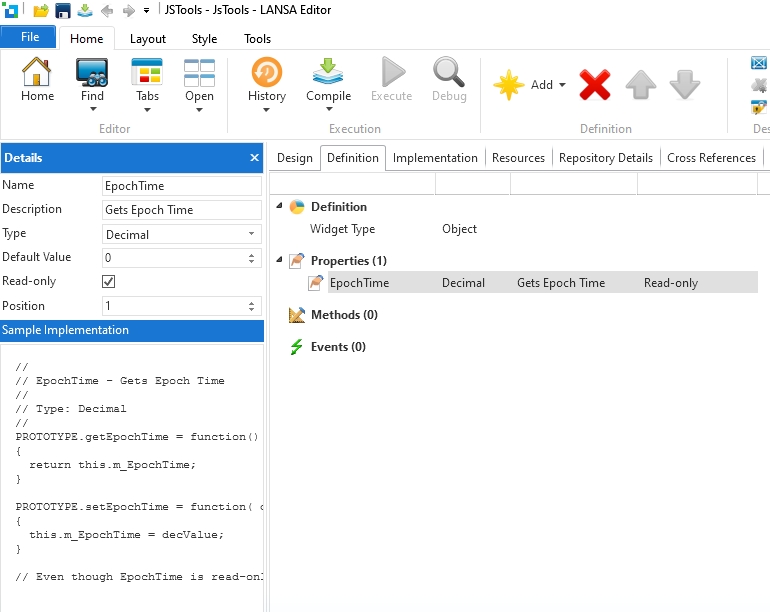Adjust the Position spinner arrows
Viewport: 770px width, 612px height.
(251, 306)
